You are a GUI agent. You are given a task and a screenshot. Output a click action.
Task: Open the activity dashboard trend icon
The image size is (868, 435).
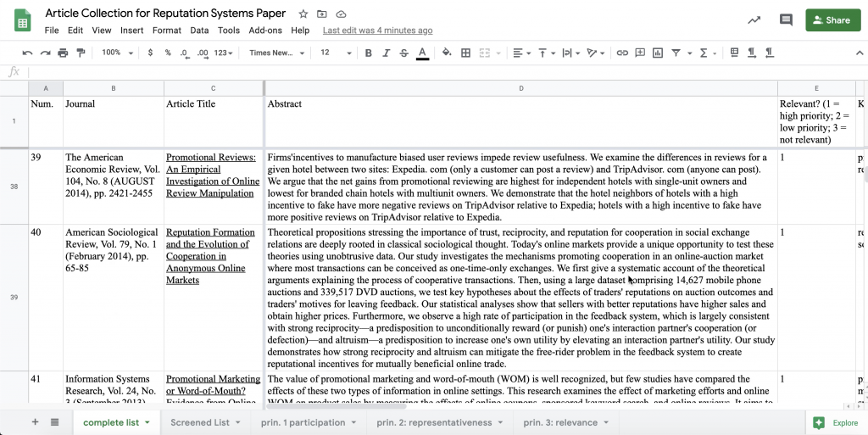(x=754, y=20)
